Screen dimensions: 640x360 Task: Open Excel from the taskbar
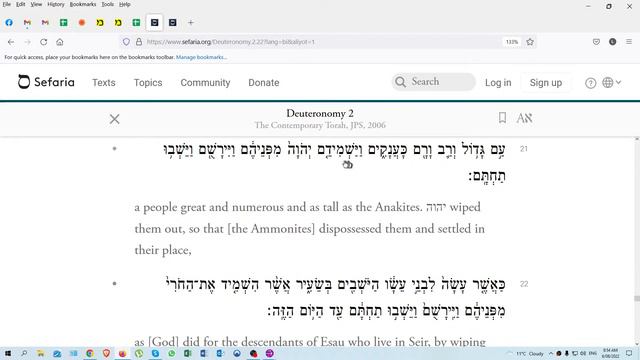point(188,353)
